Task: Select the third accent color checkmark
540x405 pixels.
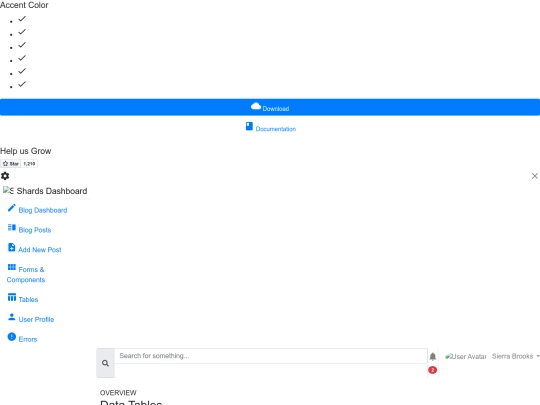Action: click(22, 45)
